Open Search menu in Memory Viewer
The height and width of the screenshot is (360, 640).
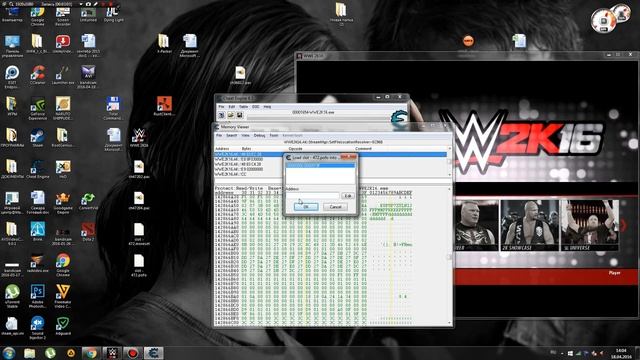click(x=231, y=136)
